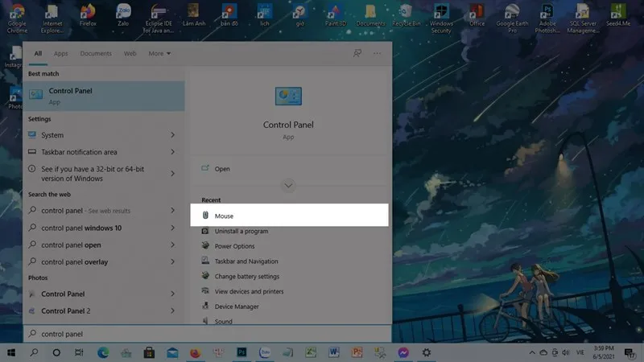Switch to the Documents search tab
644x362 pixels.
point(96,54)
